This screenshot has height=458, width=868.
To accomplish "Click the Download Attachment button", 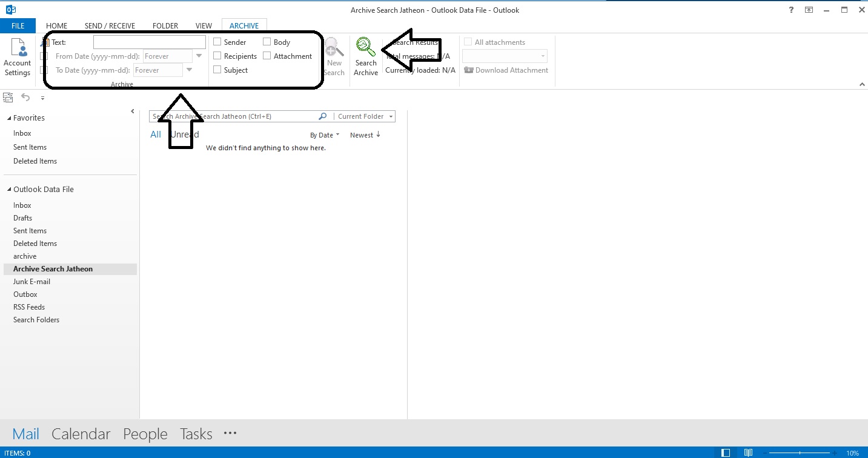I will click(506, 70).
